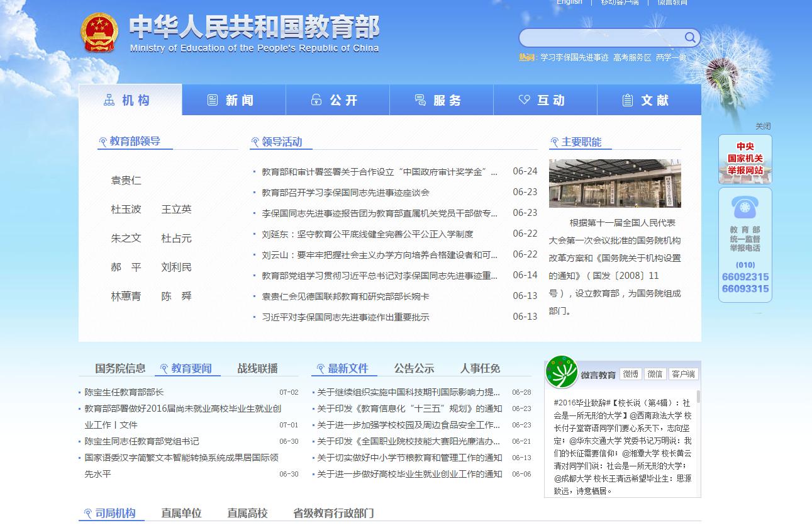Click the handset icon on the 服务 tab
This screenshot has width=812, height=530.
420,99
